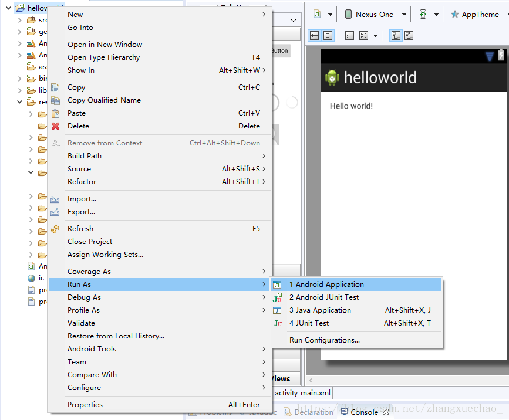Image resolution: width=509 pixels, height=420 pixels.
Task: Toggle fill width layout button
Action: click(315, 36)
